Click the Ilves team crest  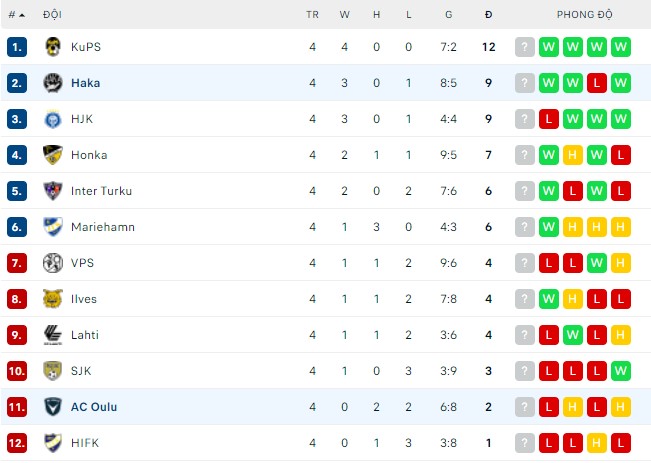(x=53, y=299)
